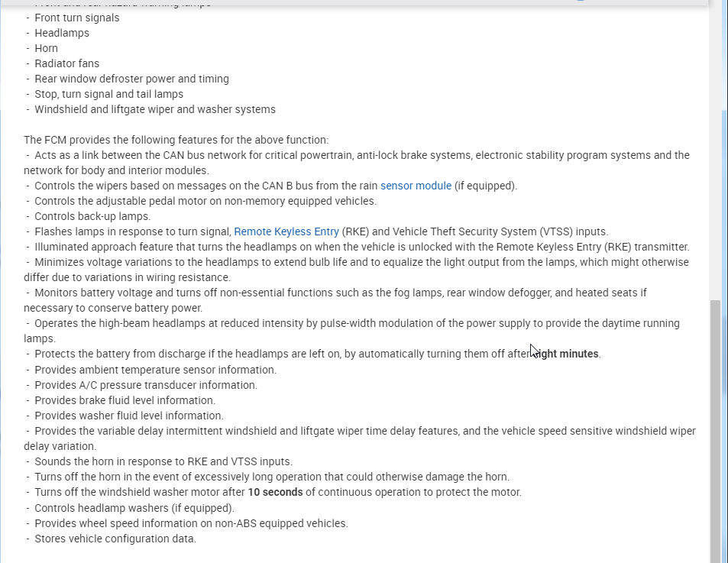Image resolution: width=728 pixels, height=563 pixels.
Task: Click the "Radiator fans" list item
Action: (66, 63)
